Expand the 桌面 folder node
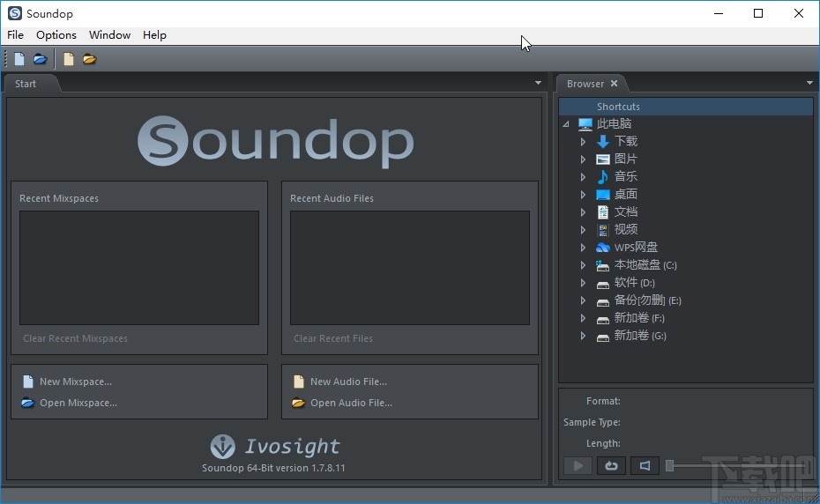This screenshot has height=504, width=820. click(583, 195)
